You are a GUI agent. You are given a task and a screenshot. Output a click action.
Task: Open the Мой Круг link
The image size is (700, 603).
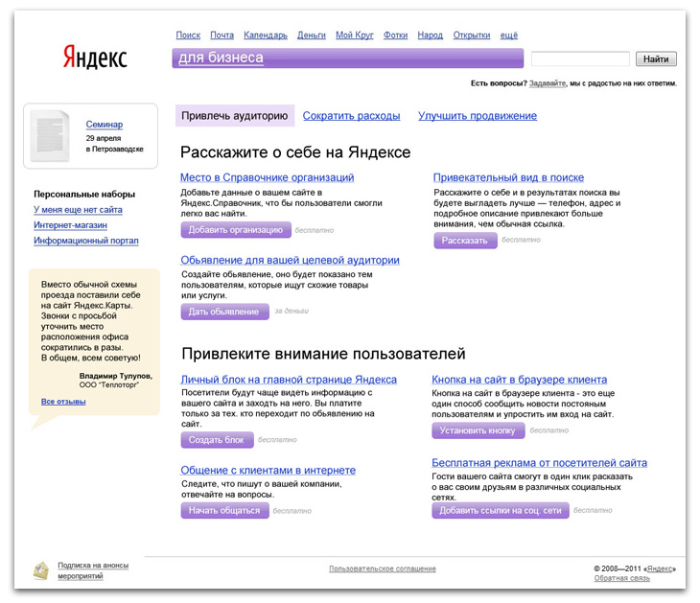355,35
